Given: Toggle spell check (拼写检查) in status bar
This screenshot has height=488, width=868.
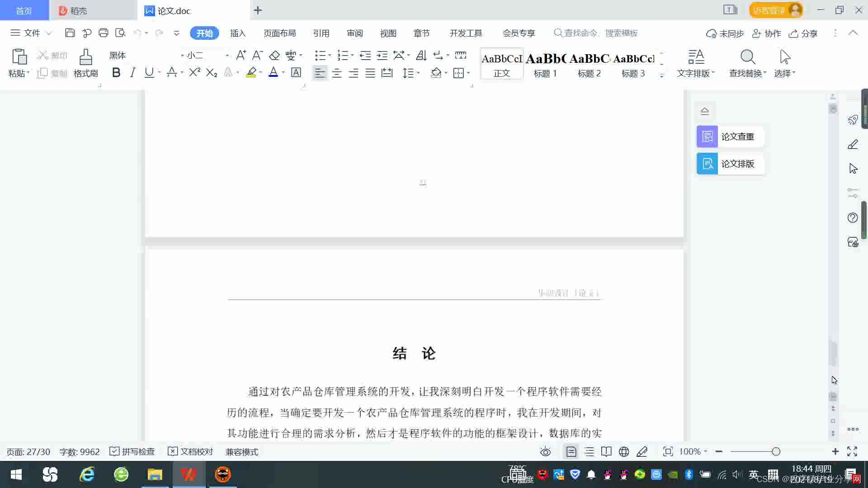Looking at the screenshot, I should point(132,451).
